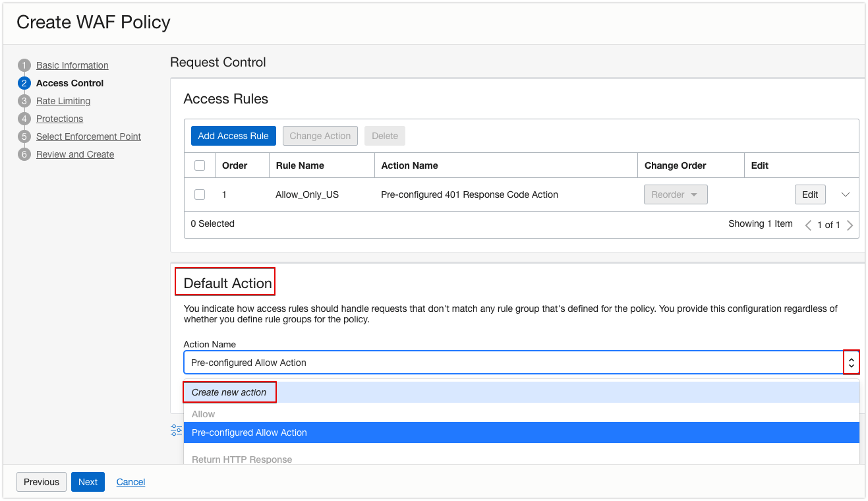
Task: Expand the Allow_Only_US row details chevron
Action: [x=846, y=194]
